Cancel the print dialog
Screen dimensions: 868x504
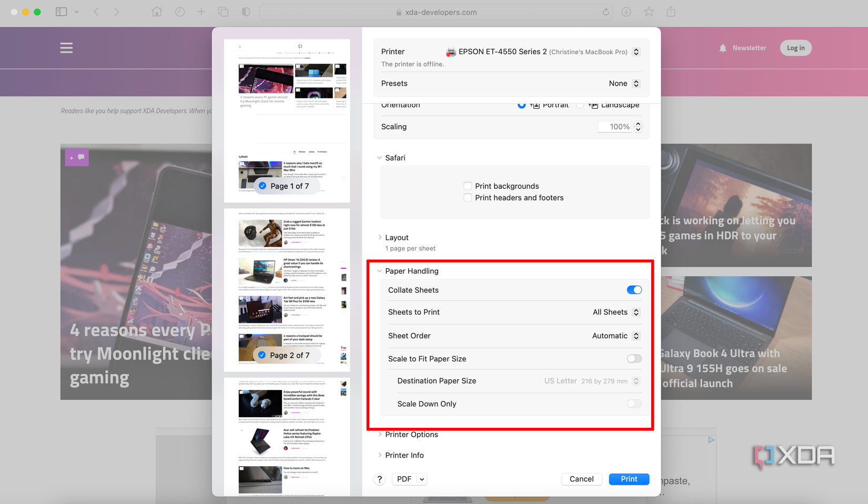tap(582, 479)
